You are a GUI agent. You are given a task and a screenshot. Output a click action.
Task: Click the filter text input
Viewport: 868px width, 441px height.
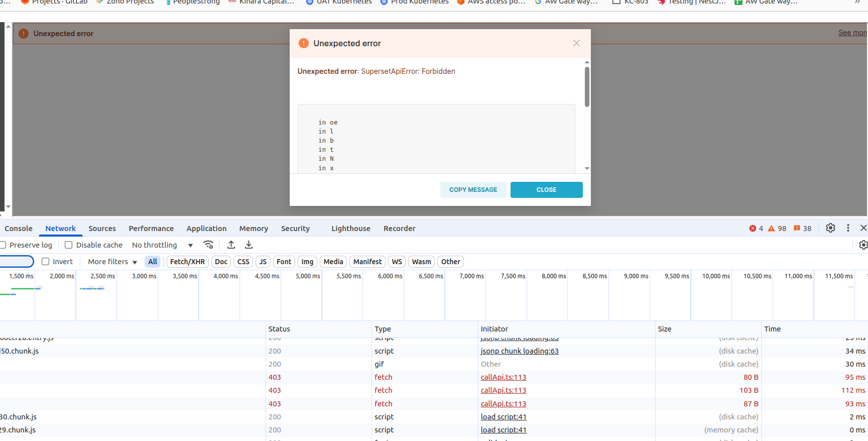coord(17,262)
